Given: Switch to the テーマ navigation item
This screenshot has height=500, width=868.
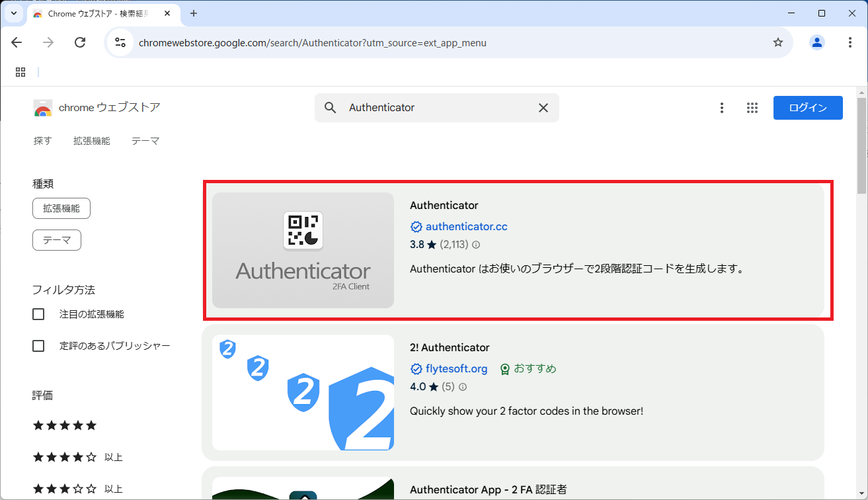Looking at the screenshot, I should (x=145, y=140).
